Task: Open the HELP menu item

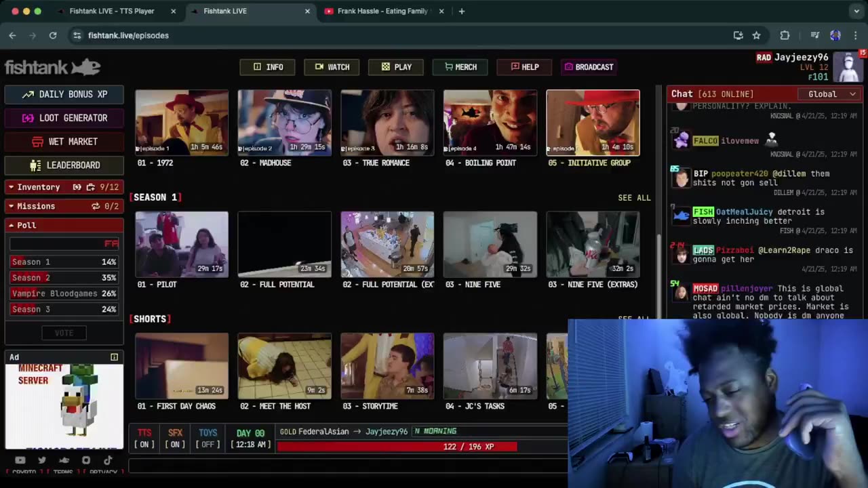Action: pos(524,67)
